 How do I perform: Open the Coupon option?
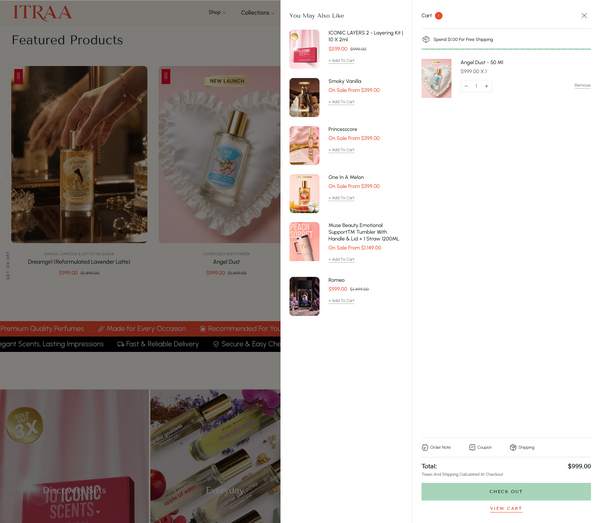point(480,447)
